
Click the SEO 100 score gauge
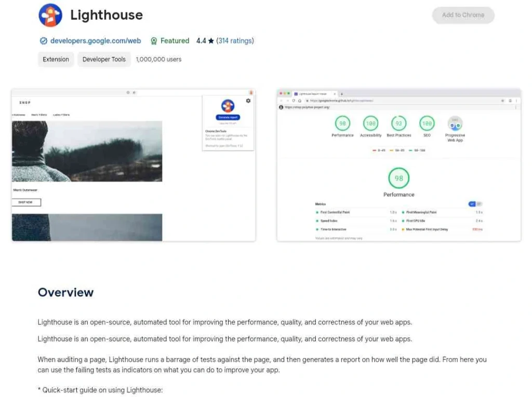(427, 124)
